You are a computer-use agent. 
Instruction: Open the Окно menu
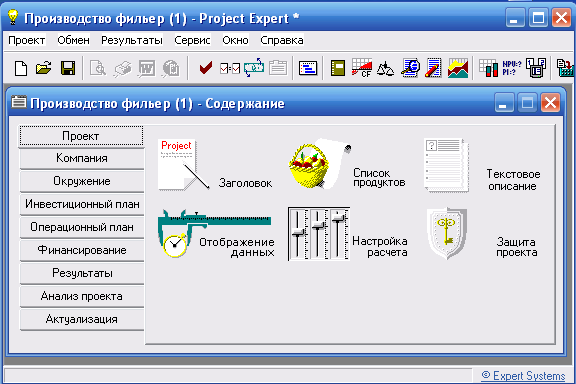point(235,40)
